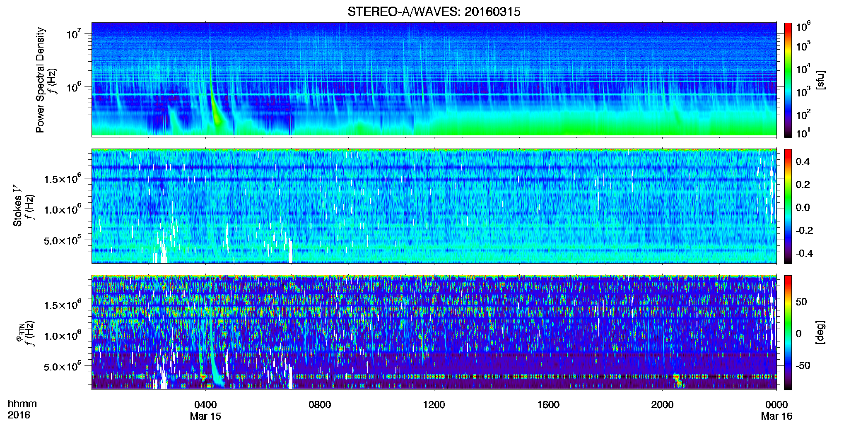Click the top spectral density colorbar
The width and height of the screenshot is (868, 447).
pyautogui.click(x=788, y=80)
